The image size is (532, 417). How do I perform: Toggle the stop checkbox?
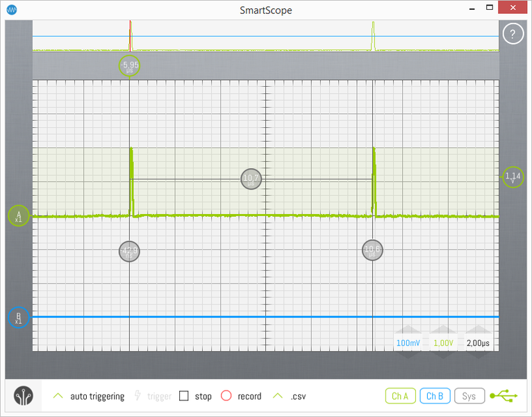pyautogui.click(x=184, y=396)
